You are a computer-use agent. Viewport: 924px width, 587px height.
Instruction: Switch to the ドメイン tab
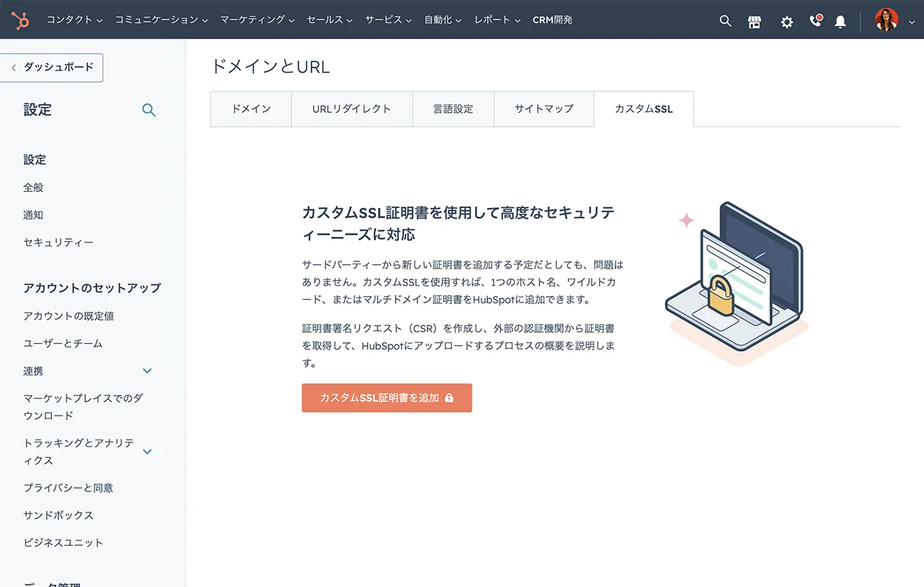[x=251, y=109]
